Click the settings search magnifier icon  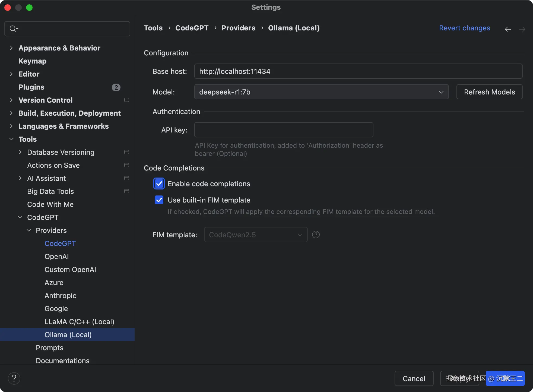(13, 29)
